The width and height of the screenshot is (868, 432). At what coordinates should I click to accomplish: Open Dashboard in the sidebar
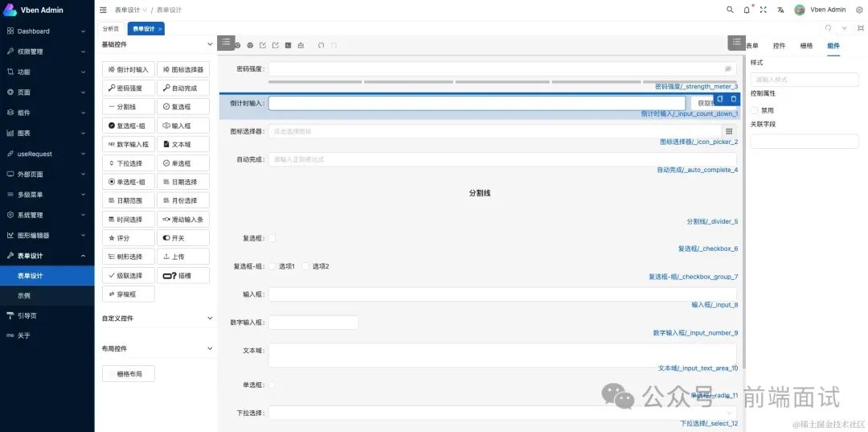pos(47,31)
